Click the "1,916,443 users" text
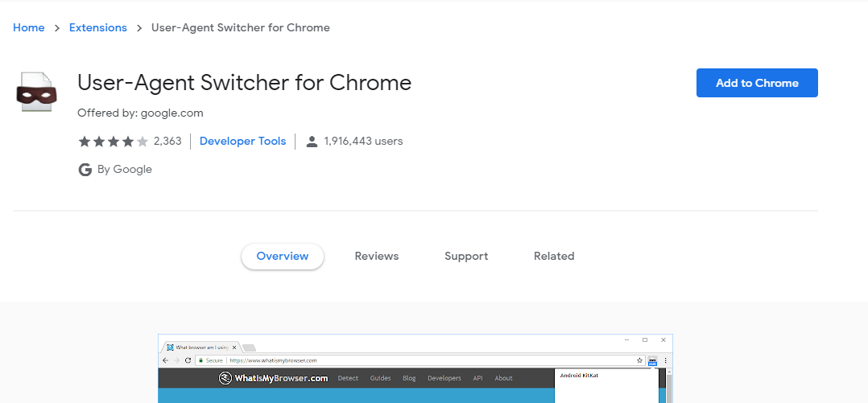868x403 pixels. click(x=363, y=141)
